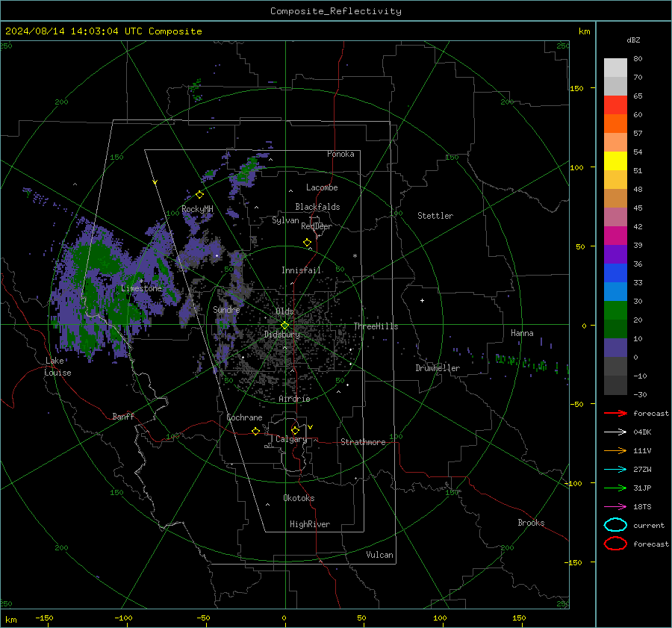Click the yellow diamond marker near RockyMH

click(199, 195)
